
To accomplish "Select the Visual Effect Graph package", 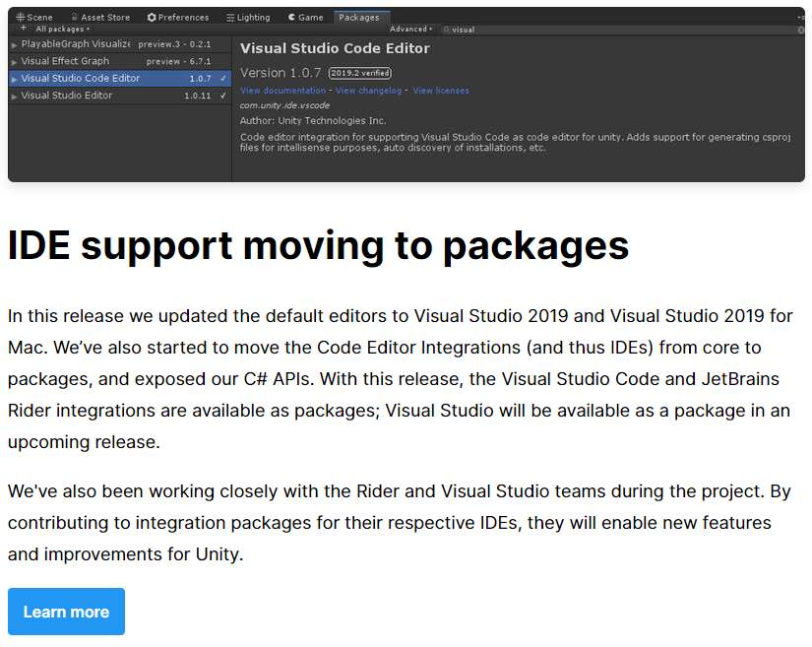I will coord(120,62).
